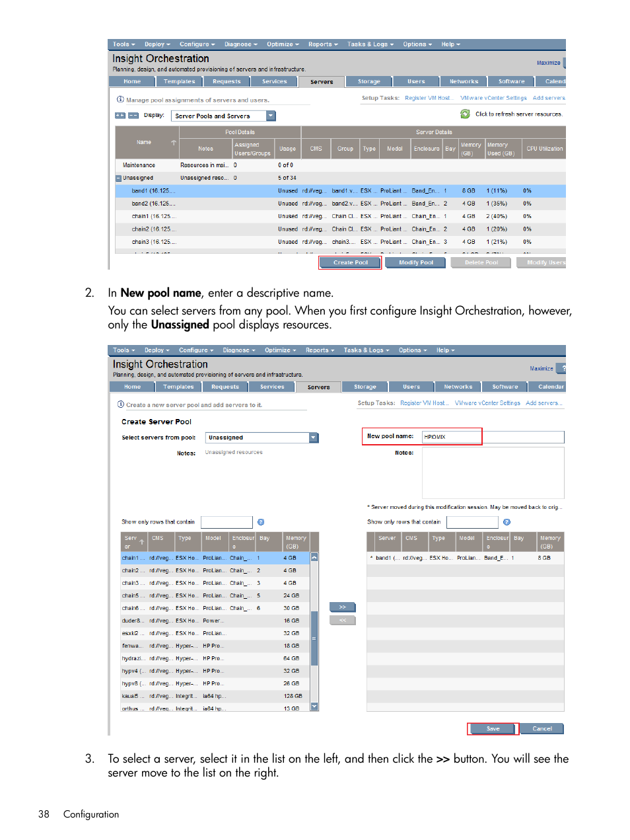630x840 pixels.
Task: Select the Maintenance pool row
Action: 340,165
